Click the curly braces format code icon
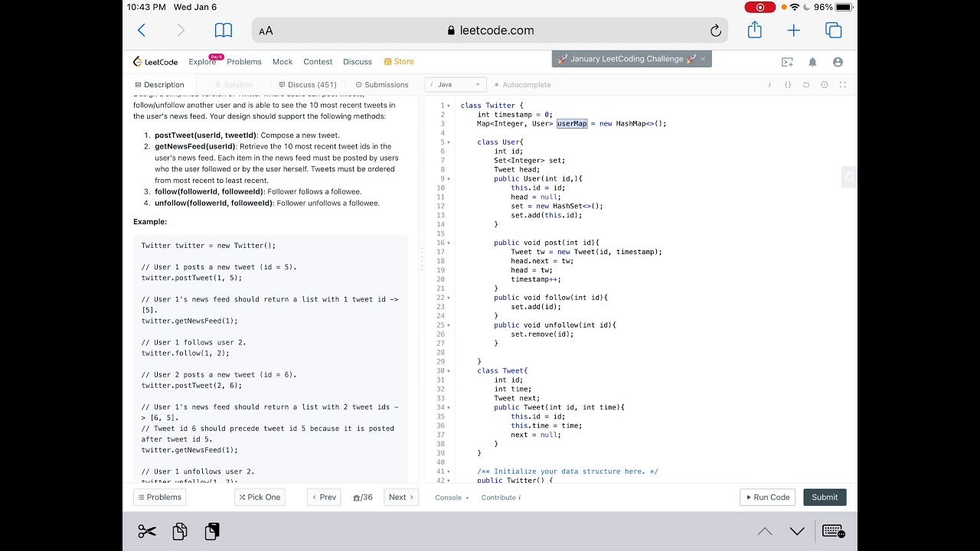The height and width of the screenshot is (551, 980). pyautogui.click(x=788, y=85)
